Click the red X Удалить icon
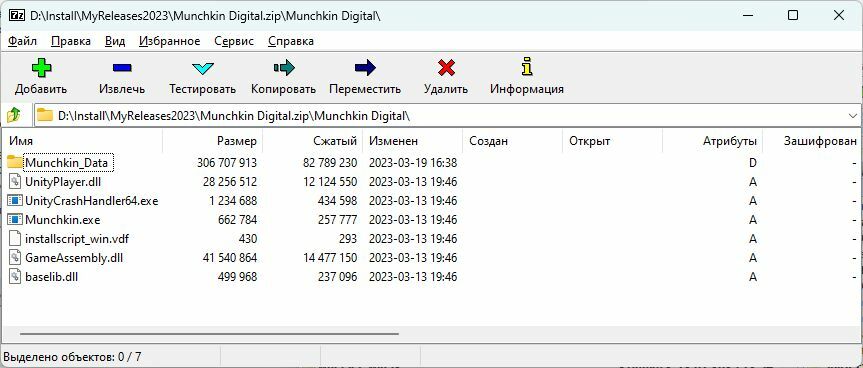 pyautogui.click(x=446, y=68)
